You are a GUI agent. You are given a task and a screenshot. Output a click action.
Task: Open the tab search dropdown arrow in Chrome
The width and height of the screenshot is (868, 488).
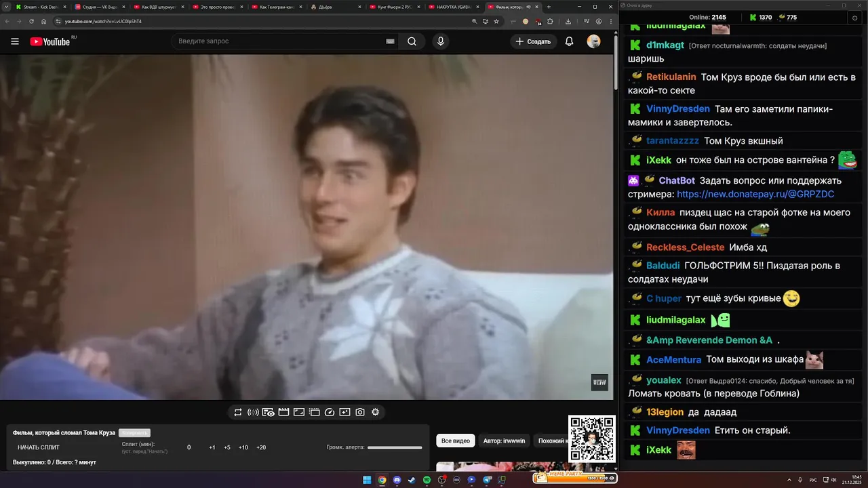tap(6, 7)
